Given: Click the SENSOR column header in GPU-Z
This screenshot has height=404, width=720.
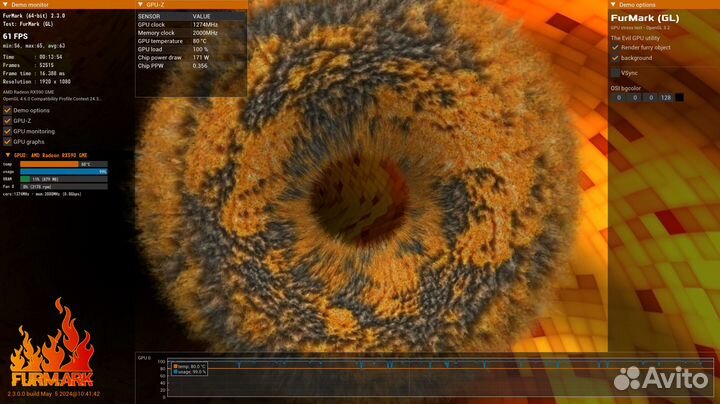Looking at the screenshot, I should 150,16.
